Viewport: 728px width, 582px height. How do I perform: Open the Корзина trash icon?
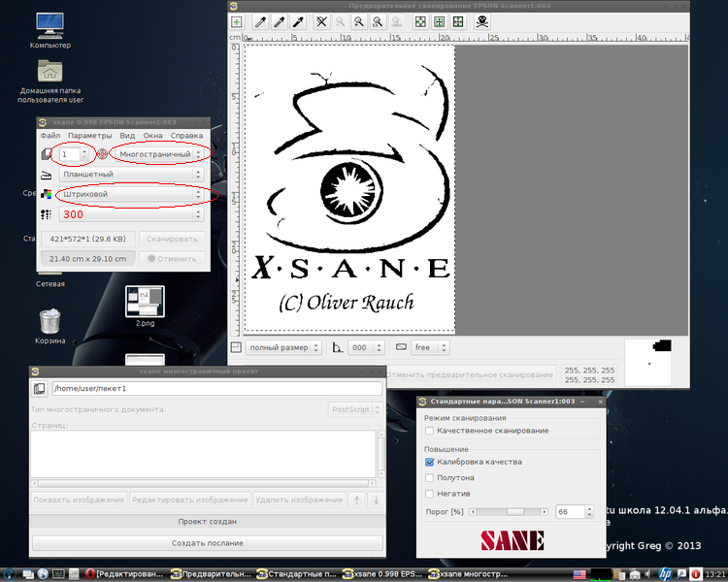[x=50, y=327]
